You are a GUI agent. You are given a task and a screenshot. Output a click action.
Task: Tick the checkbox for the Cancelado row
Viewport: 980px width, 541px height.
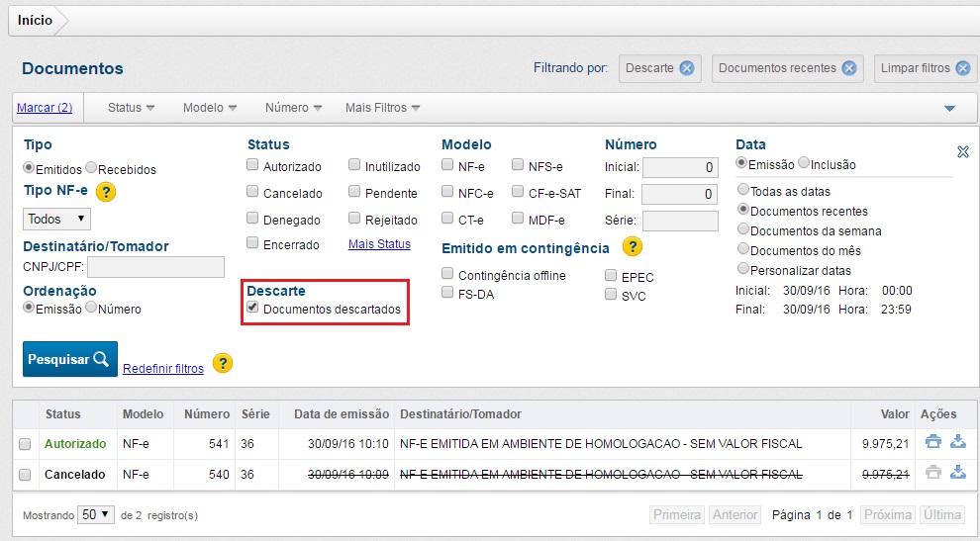coord(25,475)
